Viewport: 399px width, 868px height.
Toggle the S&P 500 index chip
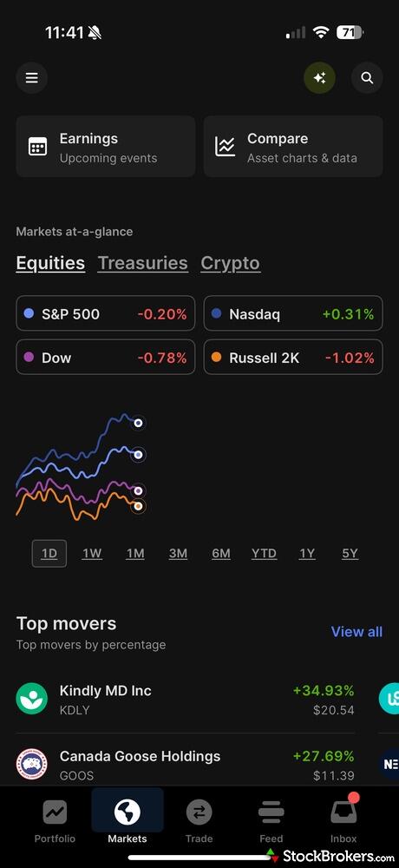point(106,314)
